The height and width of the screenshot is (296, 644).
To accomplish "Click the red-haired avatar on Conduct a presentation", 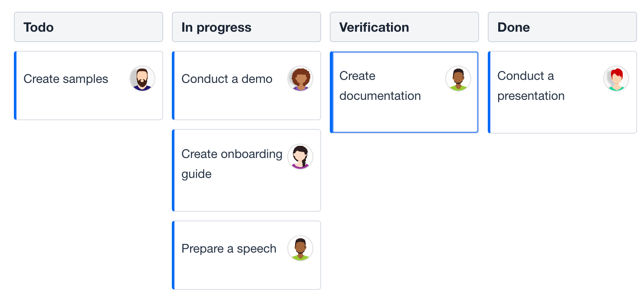I will pos(616,79).
